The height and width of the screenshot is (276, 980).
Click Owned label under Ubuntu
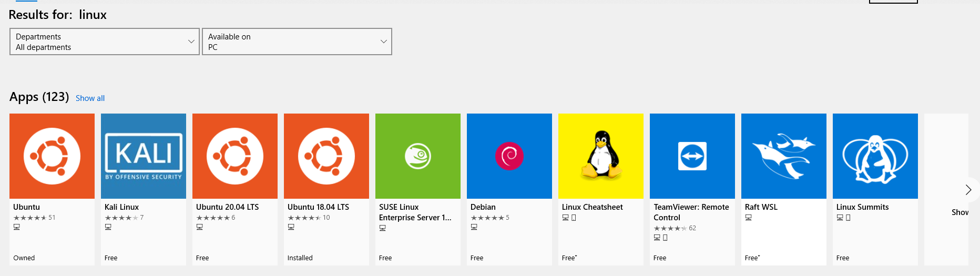click(24, 258)
